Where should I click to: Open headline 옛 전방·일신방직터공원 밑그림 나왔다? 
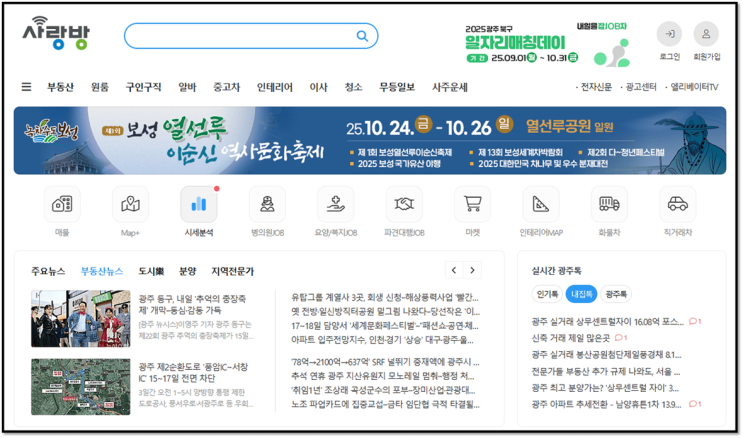point(385,312)
